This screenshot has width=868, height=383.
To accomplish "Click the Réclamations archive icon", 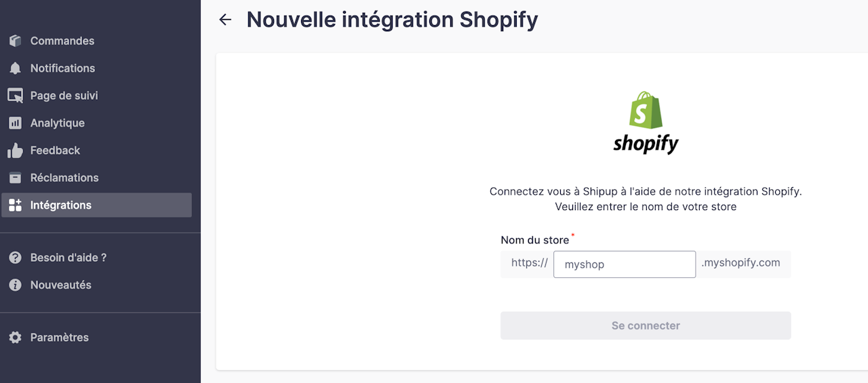I will click(15, 178).
